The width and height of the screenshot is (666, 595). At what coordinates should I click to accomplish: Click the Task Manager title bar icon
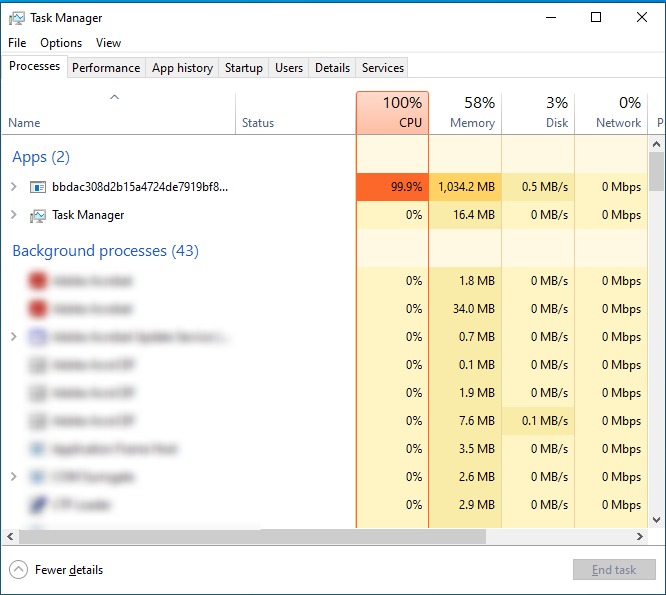17,18
